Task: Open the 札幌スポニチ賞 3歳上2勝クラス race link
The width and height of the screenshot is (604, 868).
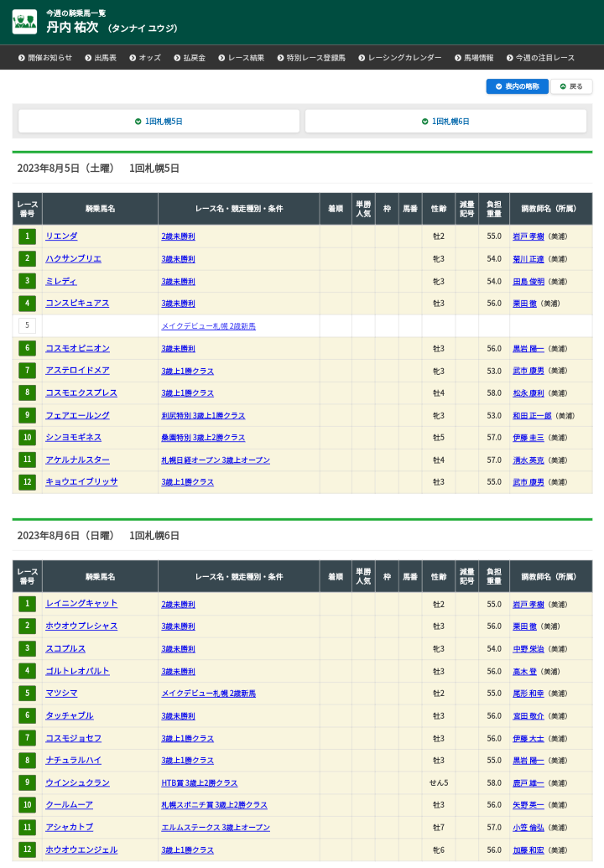Action: coord(214,805)
